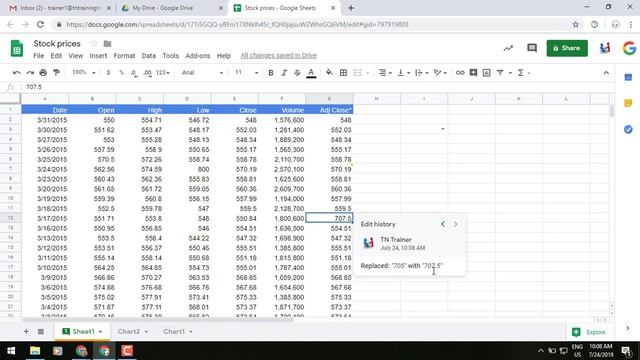
Task: Open the Insert menu
Action: point(98,56)
